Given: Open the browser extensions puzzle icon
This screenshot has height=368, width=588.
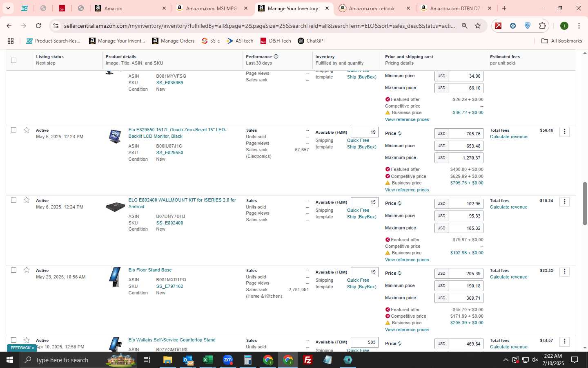Looking at the screenshot, I should click(x=542, y=26).
